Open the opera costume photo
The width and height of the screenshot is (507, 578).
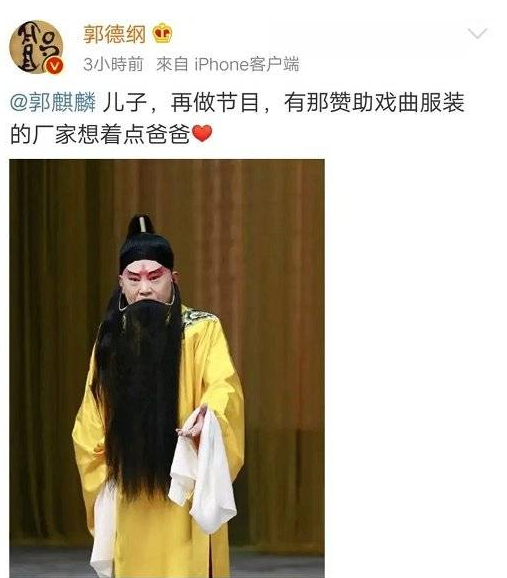click(167, 369)
